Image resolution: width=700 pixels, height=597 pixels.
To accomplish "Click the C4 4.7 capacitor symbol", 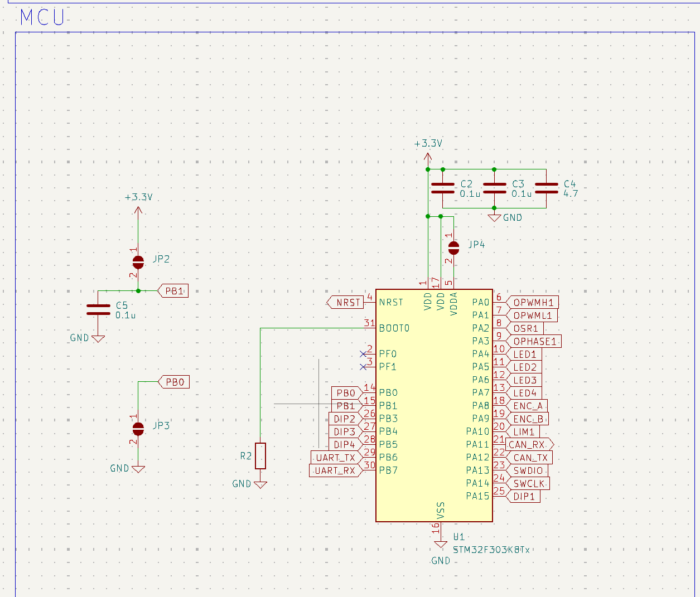I will 546,188.
